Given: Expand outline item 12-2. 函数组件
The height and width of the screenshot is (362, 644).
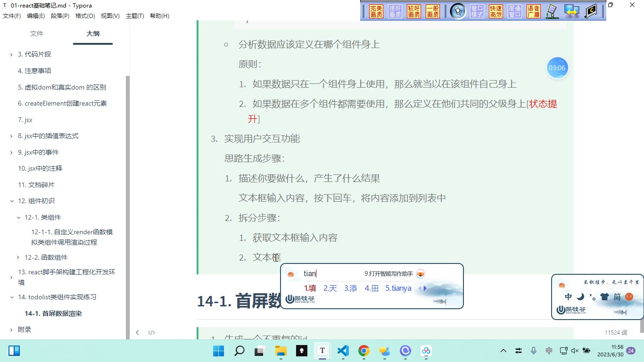Looking at the screenshot, I should point(18,257).
